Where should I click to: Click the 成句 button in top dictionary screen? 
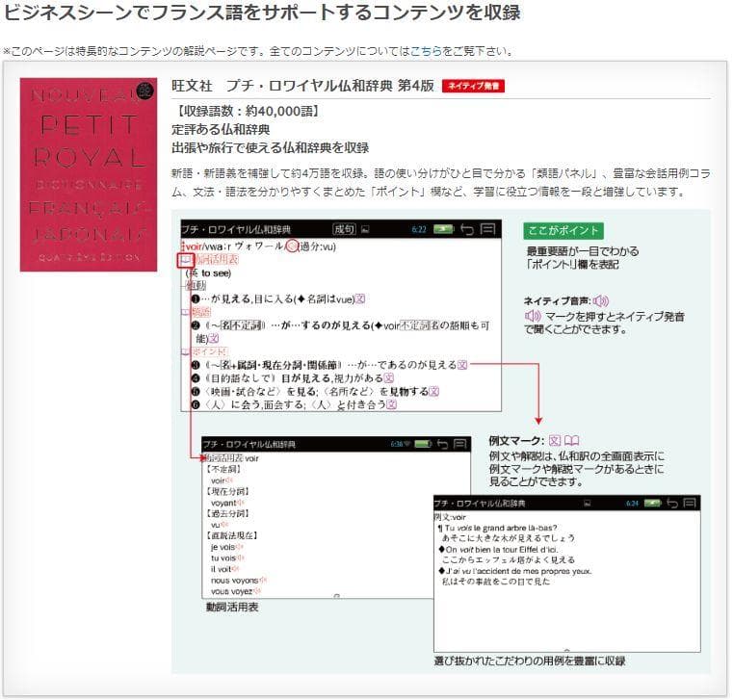(344, 229)
